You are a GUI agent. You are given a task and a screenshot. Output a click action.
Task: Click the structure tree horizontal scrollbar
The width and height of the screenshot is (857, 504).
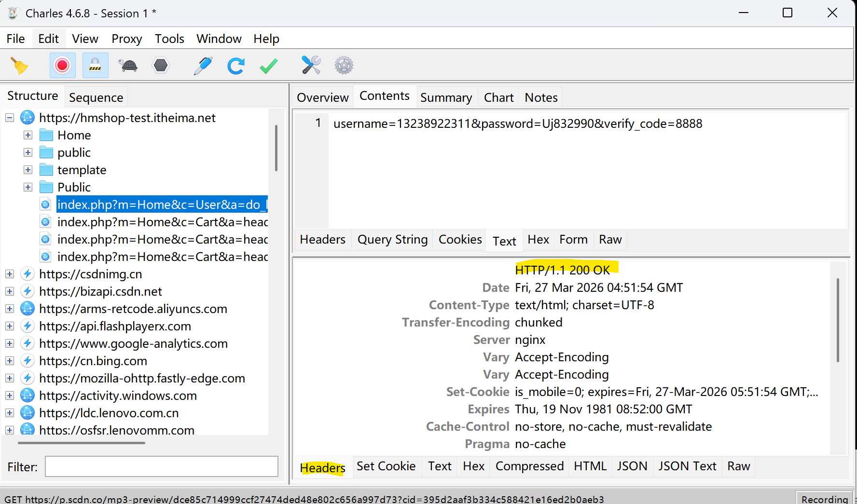82,443
